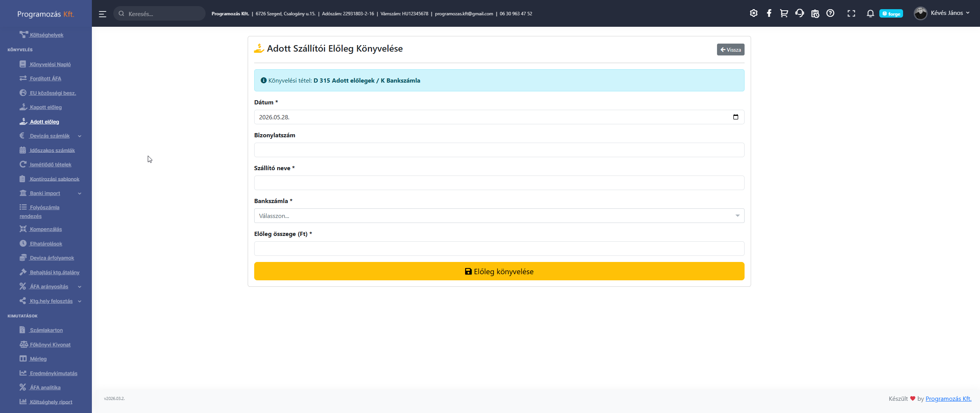This screenshot has width=980, height=413.
Task: Click the Számlakarton document icon
Action: 23,330
